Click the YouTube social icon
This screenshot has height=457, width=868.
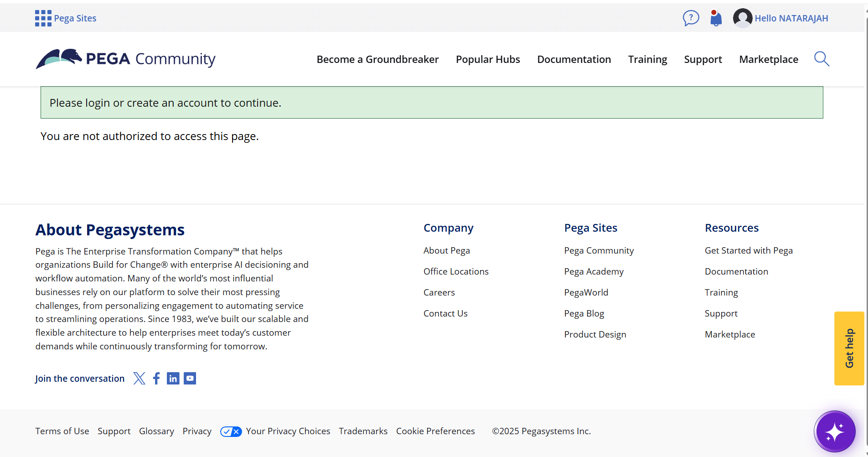point(190,378)
